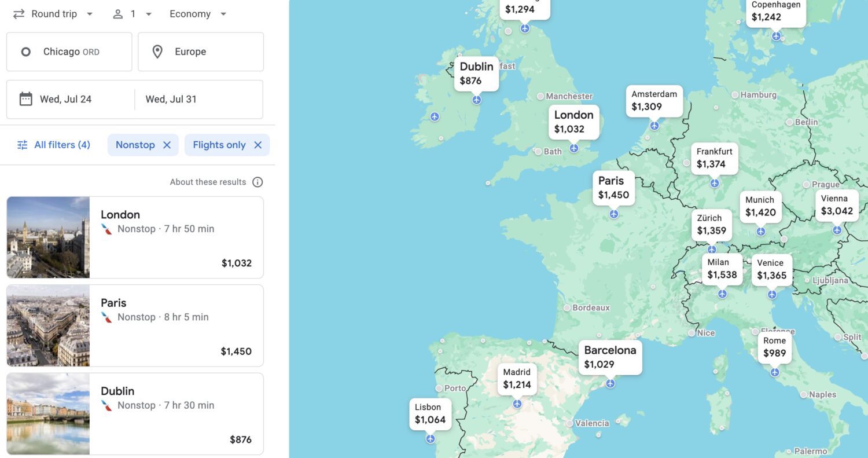Click the filter sliders icon next to All filters
The width and height of the screenshot is (868, 458).
22,145
